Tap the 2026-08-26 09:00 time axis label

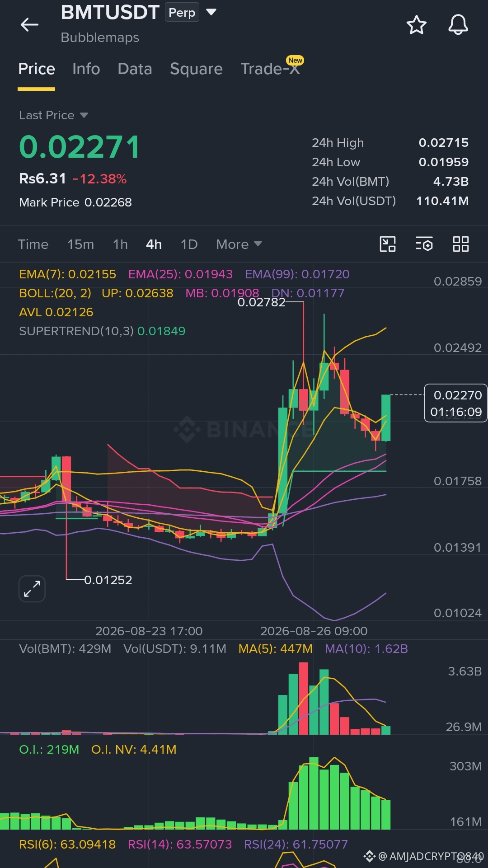pos(314,631)
